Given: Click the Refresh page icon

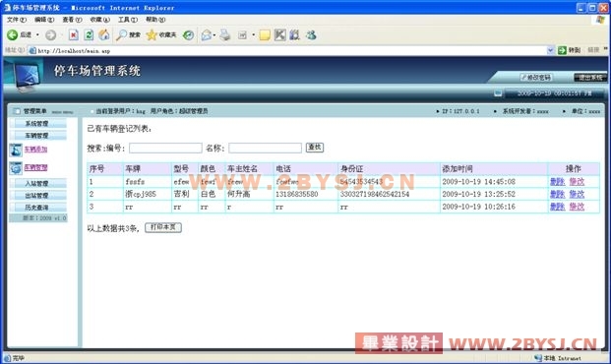Looking at the screenshot, I should coord(89,35).
